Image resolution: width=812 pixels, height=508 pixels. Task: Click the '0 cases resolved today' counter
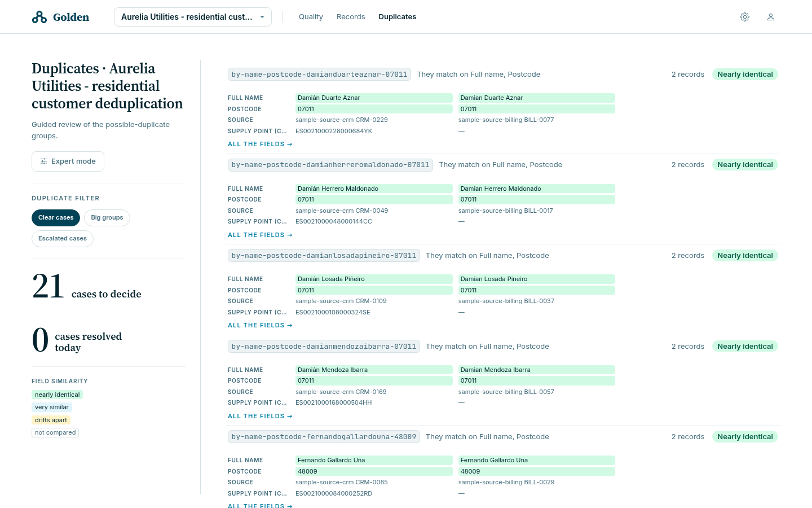pos(77,340)
